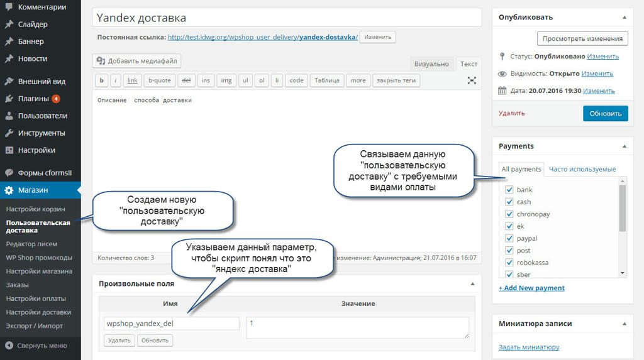This screenshot has width=644, height=360.
Task: Click Задать миниатюру link
Action: click(528, 347)
